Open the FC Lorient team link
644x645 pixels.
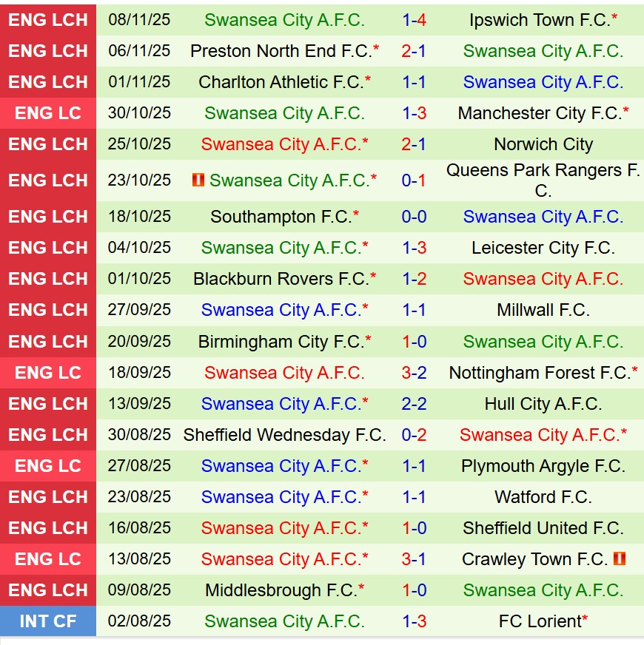540,621
